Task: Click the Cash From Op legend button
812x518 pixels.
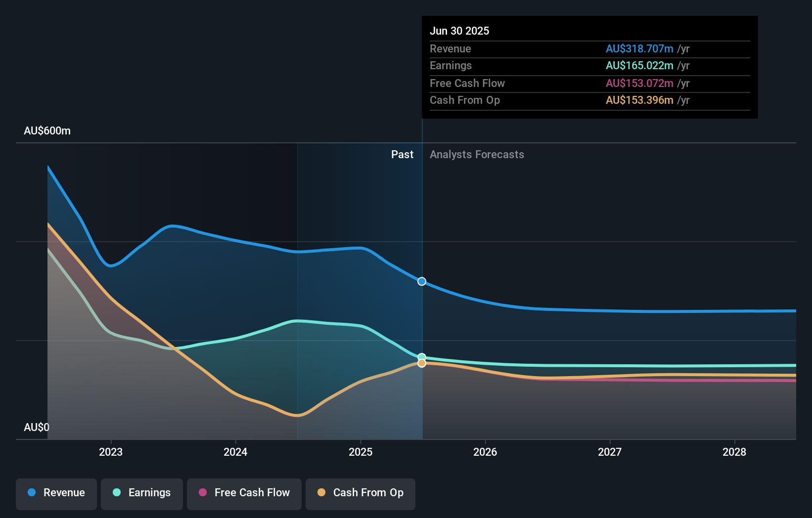Action: [x=360, y=494]
